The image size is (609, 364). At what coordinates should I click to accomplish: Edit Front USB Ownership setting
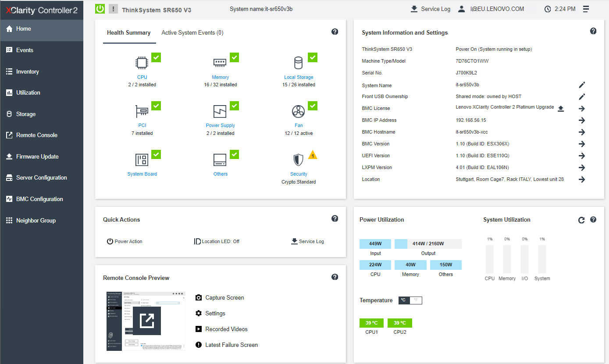click(582, 97)
